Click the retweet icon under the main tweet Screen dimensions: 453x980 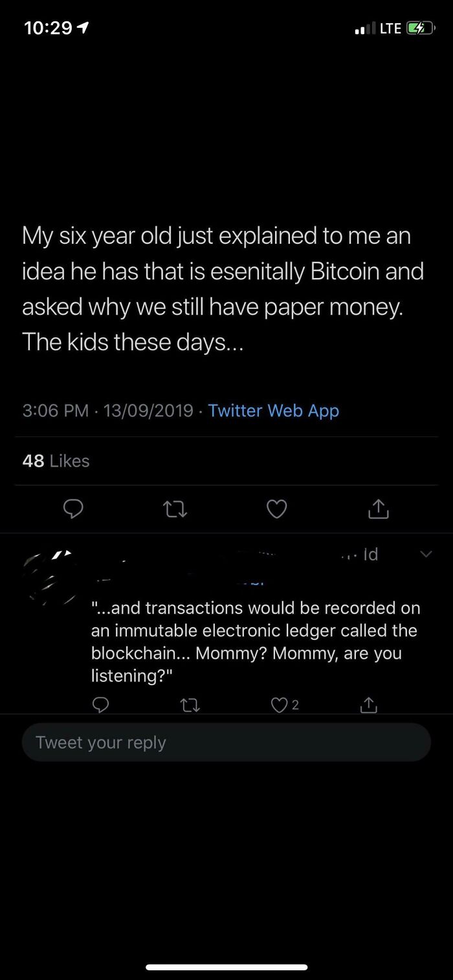175,509
